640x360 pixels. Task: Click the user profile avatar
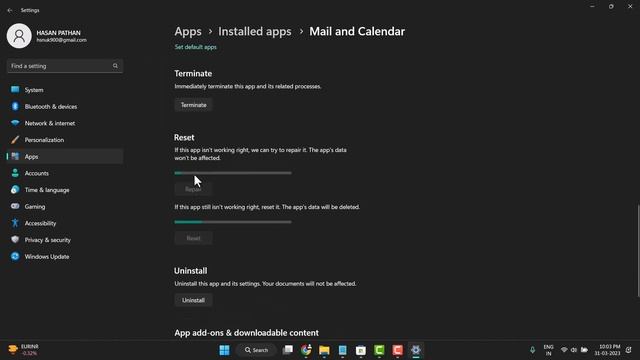click(x=19, y=36)
